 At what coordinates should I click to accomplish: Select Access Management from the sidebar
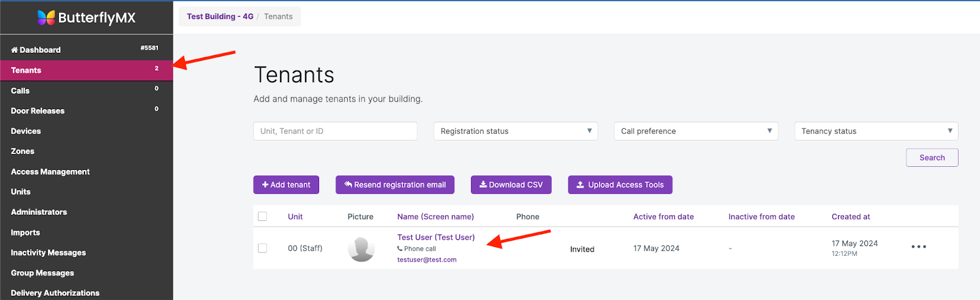[x=50, y=172]
